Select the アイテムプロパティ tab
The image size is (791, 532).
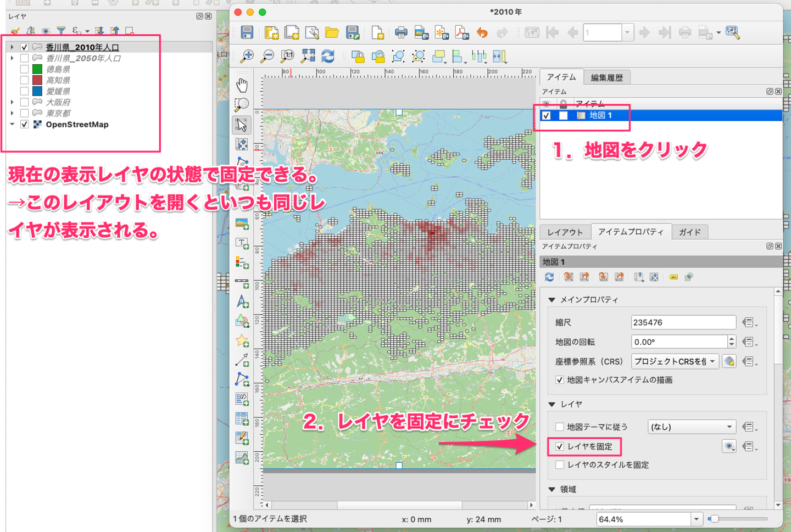click(631, 232)
